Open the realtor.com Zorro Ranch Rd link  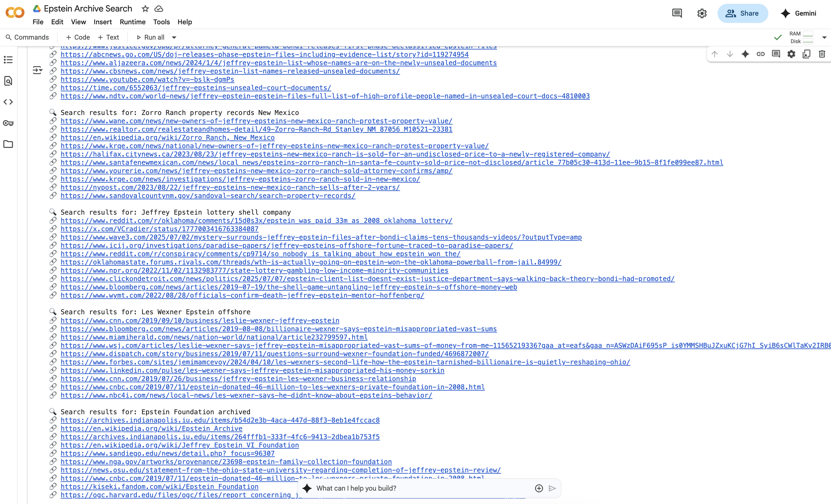[x=256, y=129]
